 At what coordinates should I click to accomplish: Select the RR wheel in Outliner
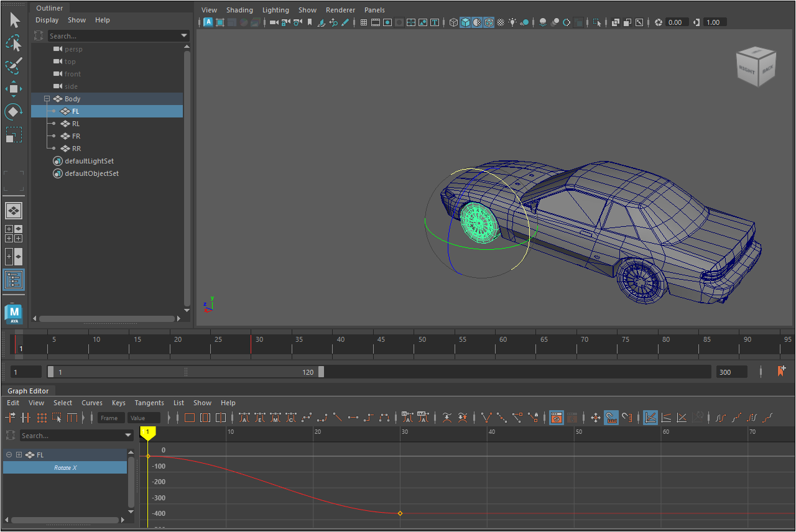[76, 149]
